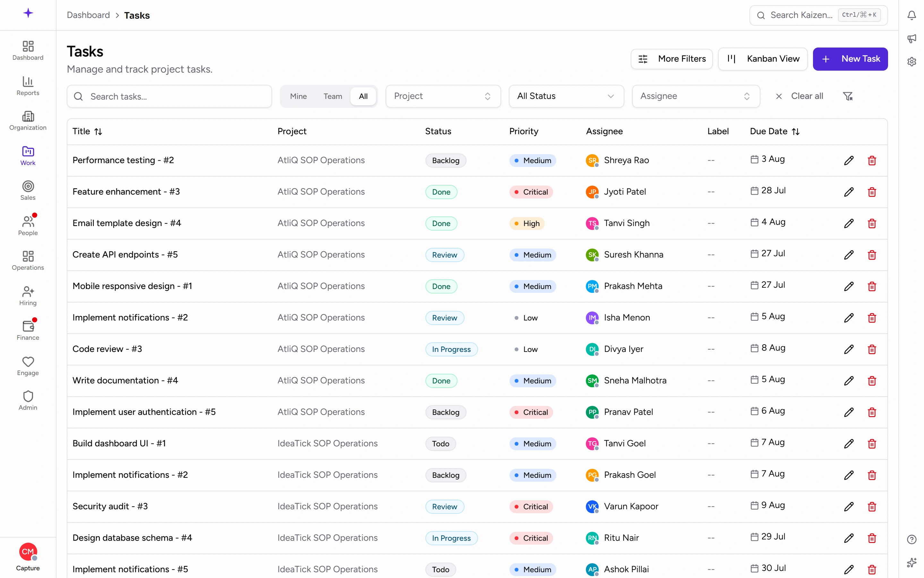The image size is (924, 578).
Task: Open Reports in the sidebar
Action: [x=28, y=86]
